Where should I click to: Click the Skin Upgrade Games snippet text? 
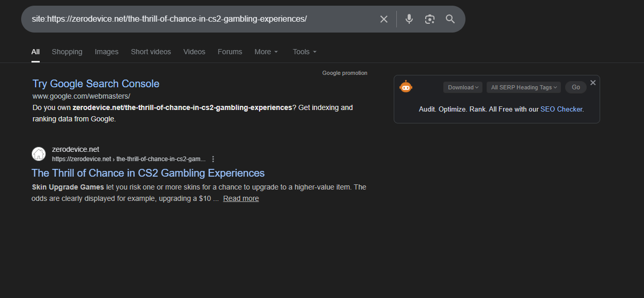68,187
